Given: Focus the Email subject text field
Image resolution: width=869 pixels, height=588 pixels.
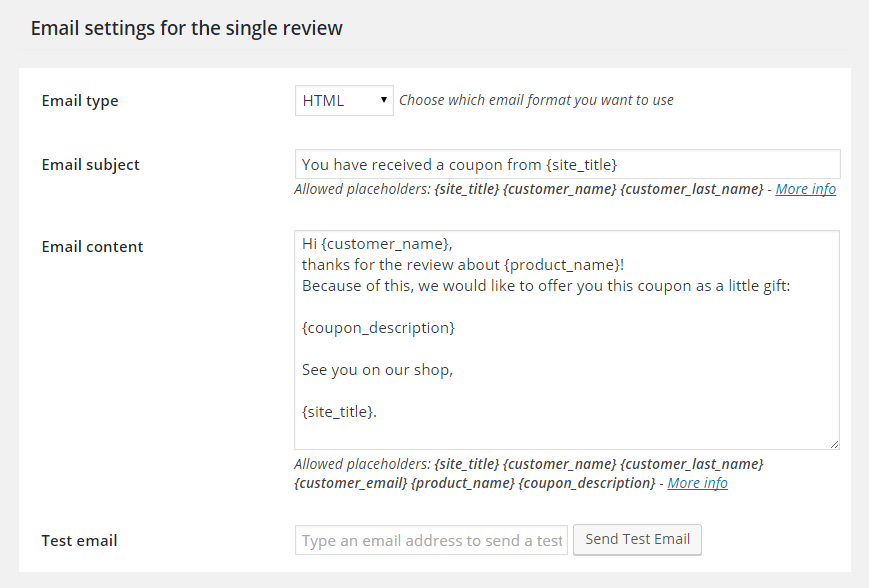Looking at the screenshot, I should (568, 164).
